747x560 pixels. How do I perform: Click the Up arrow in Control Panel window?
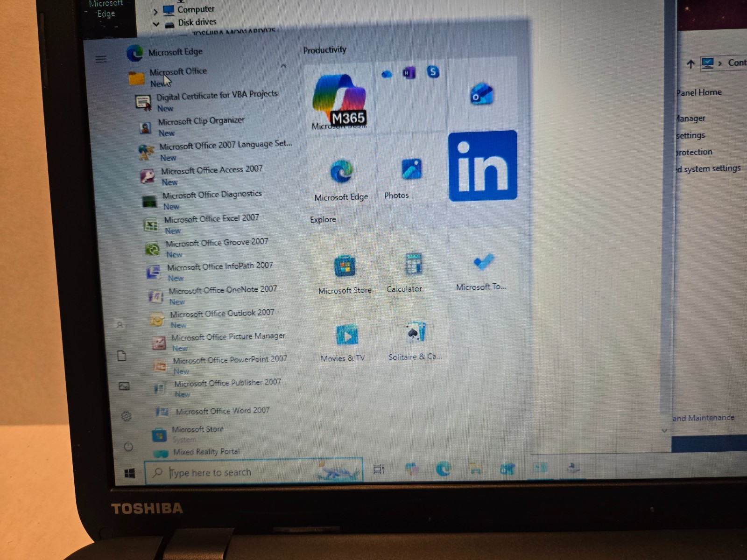691,64
